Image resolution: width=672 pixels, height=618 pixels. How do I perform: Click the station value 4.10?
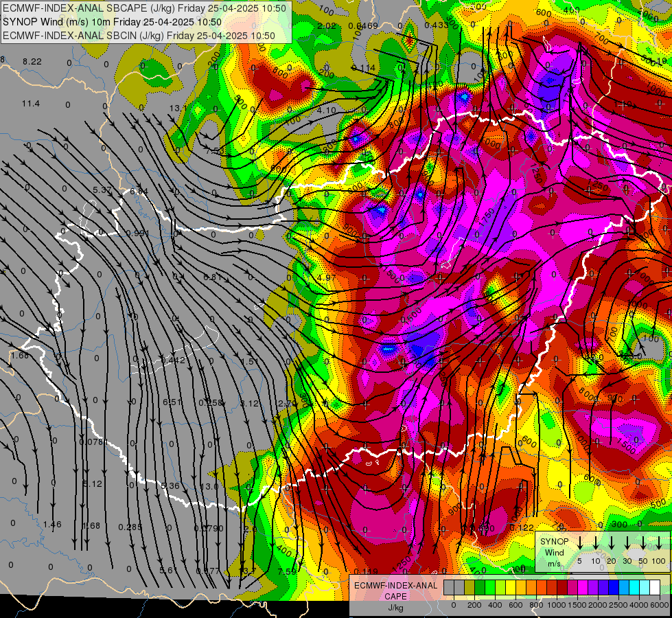(x=327, y=111)
